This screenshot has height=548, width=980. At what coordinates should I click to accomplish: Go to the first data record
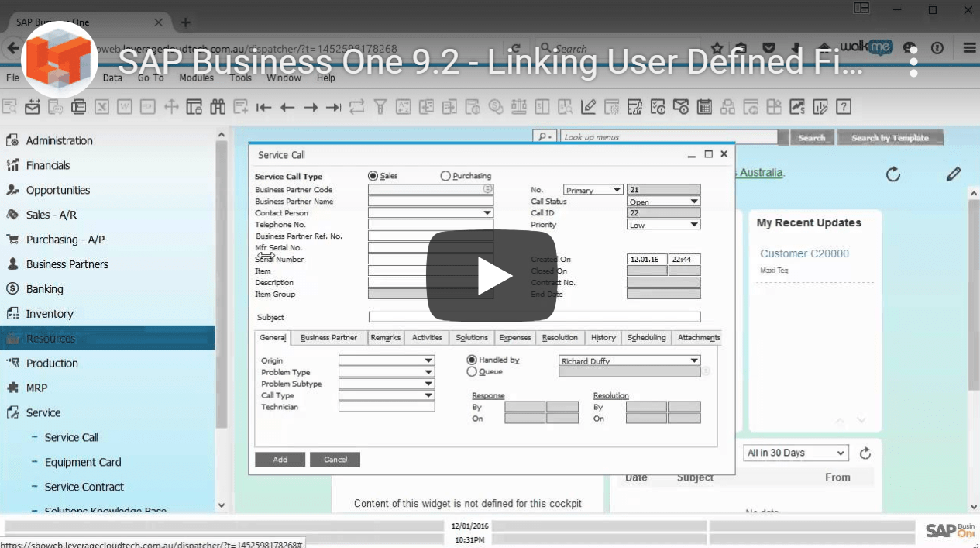[263, 107]
